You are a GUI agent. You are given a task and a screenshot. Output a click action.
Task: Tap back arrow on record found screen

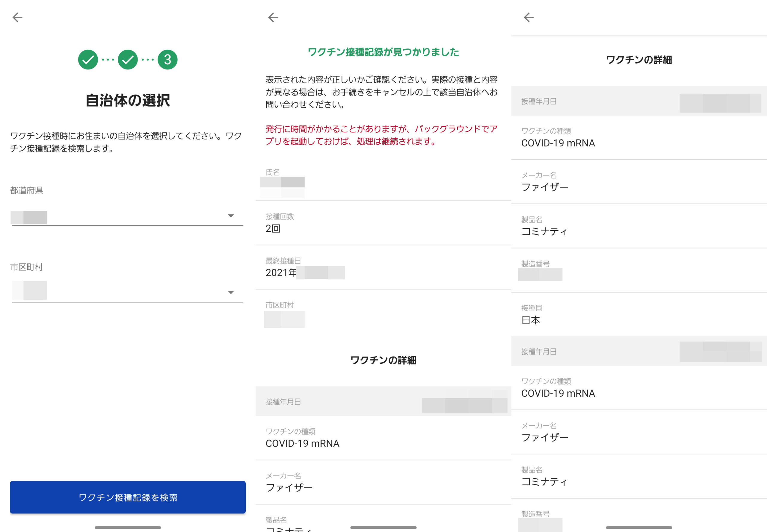point(273,17)
